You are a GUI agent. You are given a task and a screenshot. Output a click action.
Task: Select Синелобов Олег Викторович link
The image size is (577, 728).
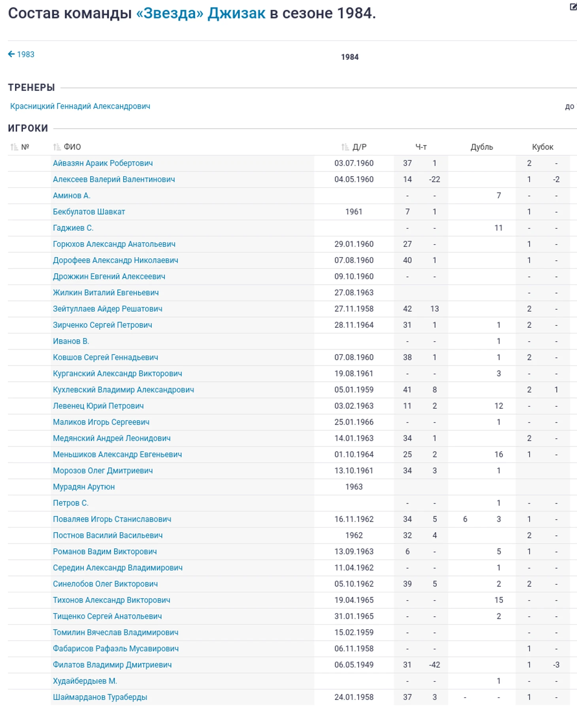[x=105, y=584]
